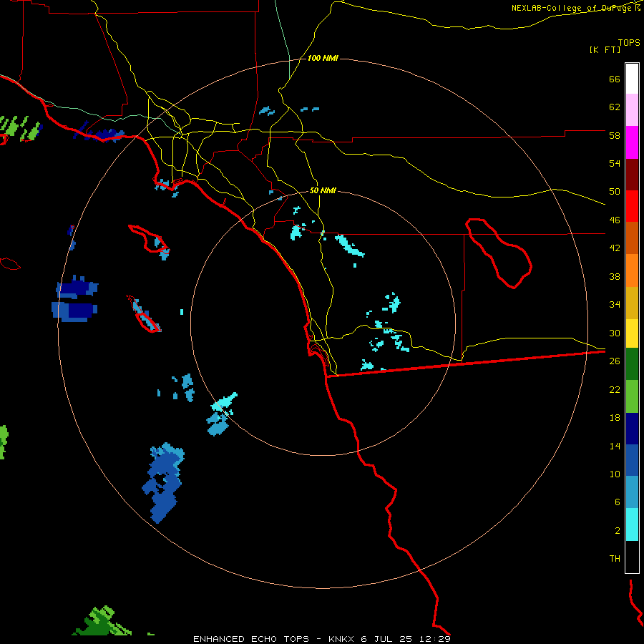Click the 42 legend value
Image resolution: width=644 pixels, height=644 pixels.
click(615, 248)
